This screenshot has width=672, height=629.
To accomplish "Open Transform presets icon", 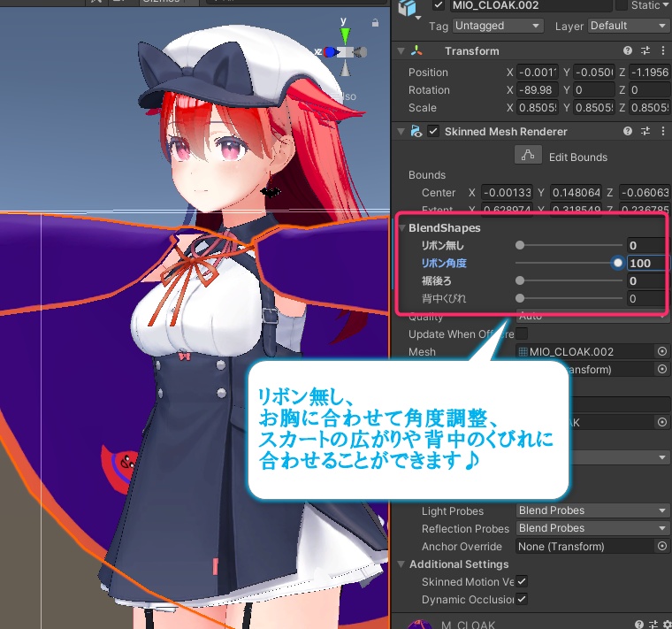I will coord(645,50).
